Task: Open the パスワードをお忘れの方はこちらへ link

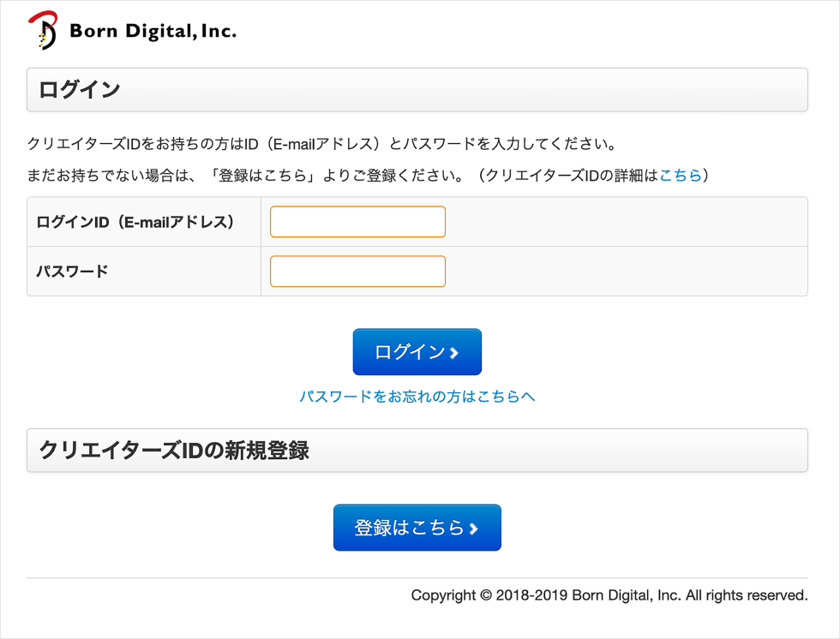Action: tap(417, 397)
